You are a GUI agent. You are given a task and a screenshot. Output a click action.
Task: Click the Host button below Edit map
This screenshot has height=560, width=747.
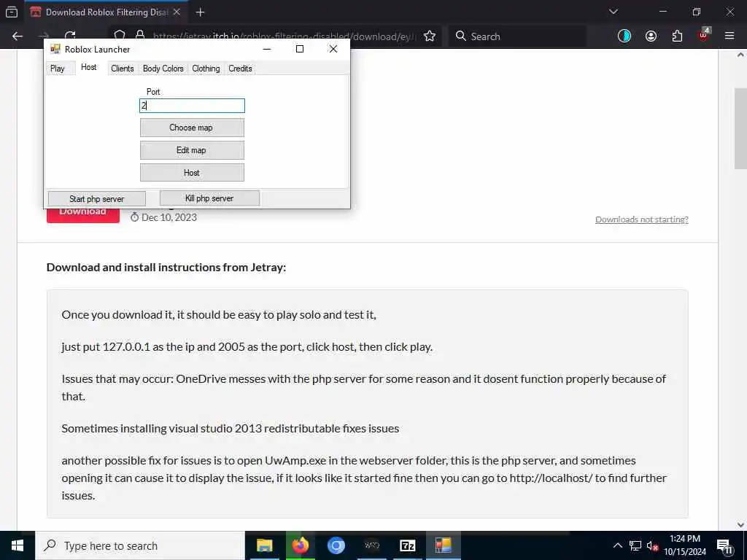[192, 173]
